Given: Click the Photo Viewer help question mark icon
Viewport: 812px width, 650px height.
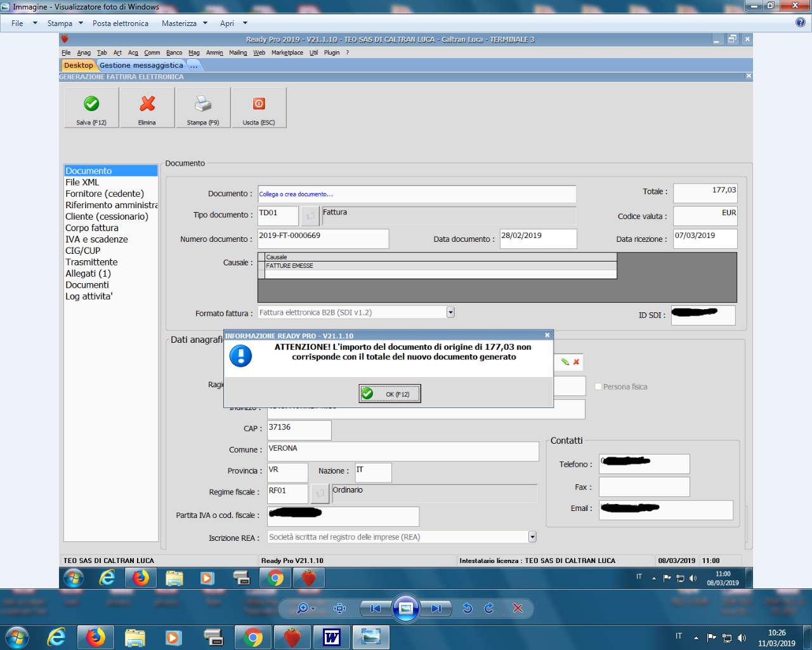Looking at the screenshot, I should click(801, 22).
